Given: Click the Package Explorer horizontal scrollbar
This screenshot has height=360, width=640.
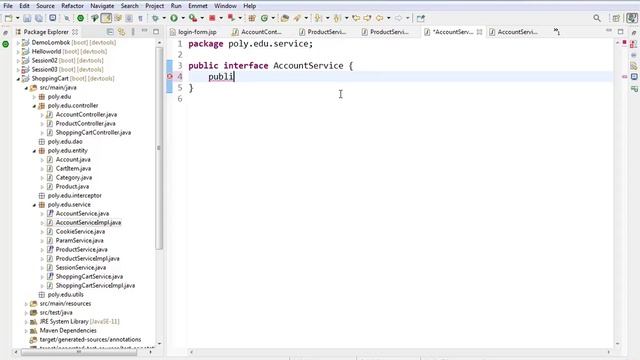Looking at the screenshot, I should click(79, 352).
